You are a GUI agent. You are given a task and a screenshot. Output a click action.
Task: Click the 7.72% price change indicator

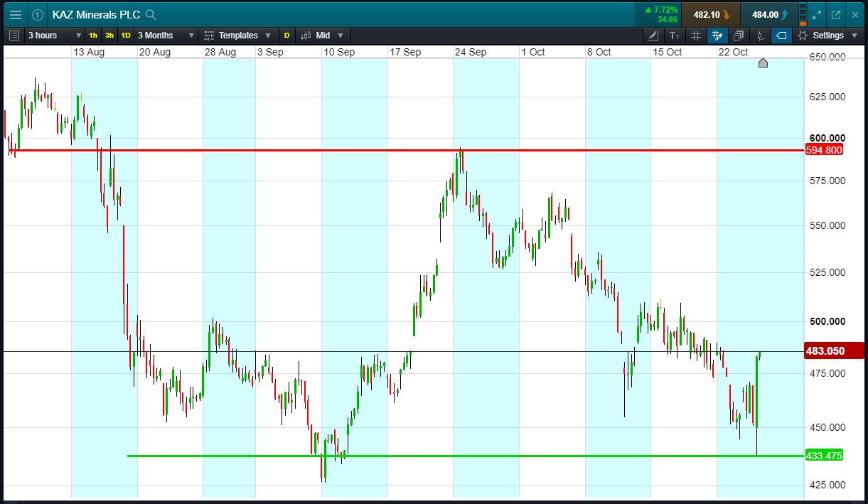660,14
